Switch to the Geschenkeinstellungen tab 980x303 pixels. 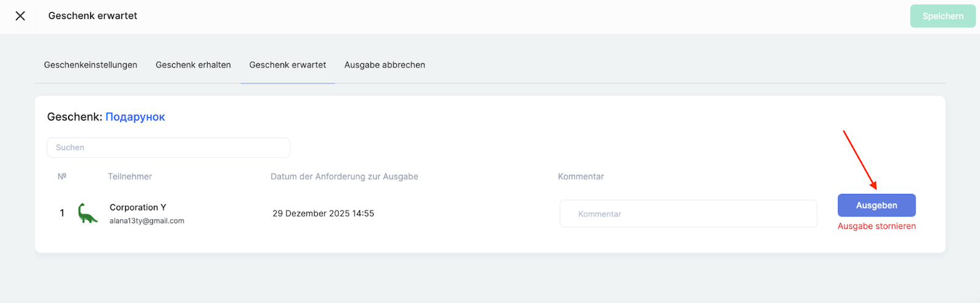(x=91, y=65)
